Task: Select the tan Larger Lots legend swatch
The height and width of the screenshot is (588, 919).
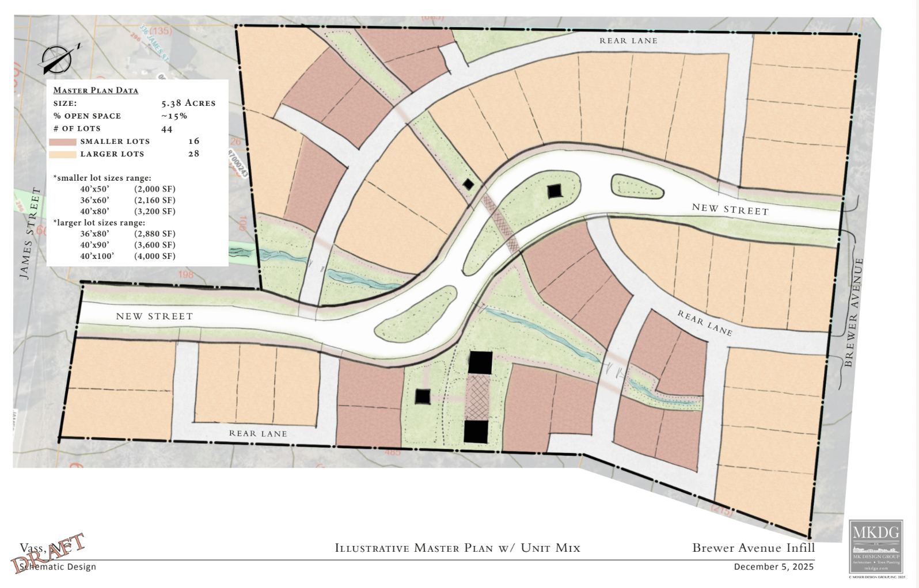Action: click(x=63, y=154)
